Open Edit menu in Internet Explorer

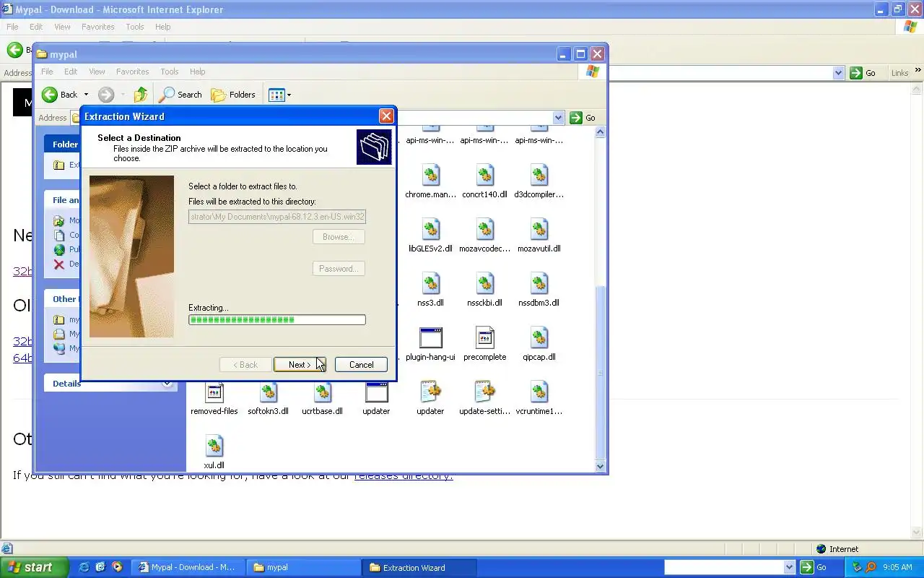36,27
